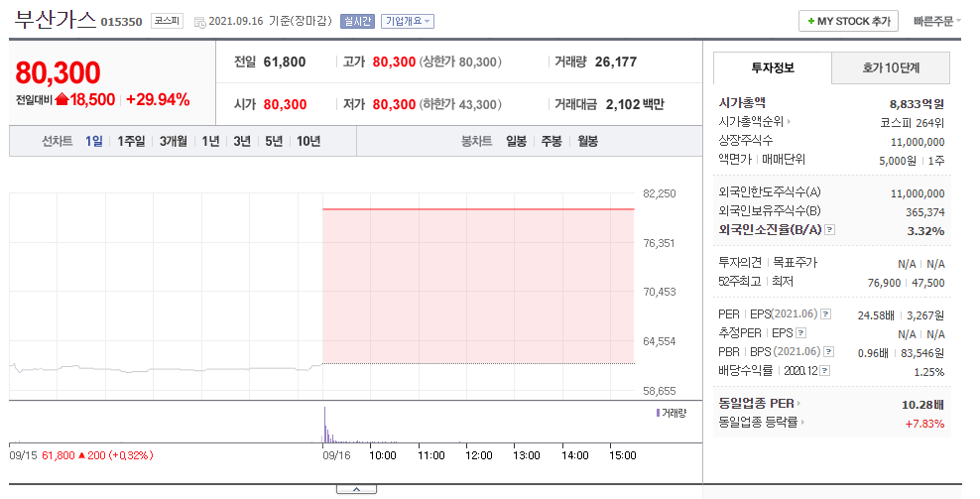This screenshot has width=980, height=499.
Task: Click the +7.83% sector change rate
Action: click(925, 424)
